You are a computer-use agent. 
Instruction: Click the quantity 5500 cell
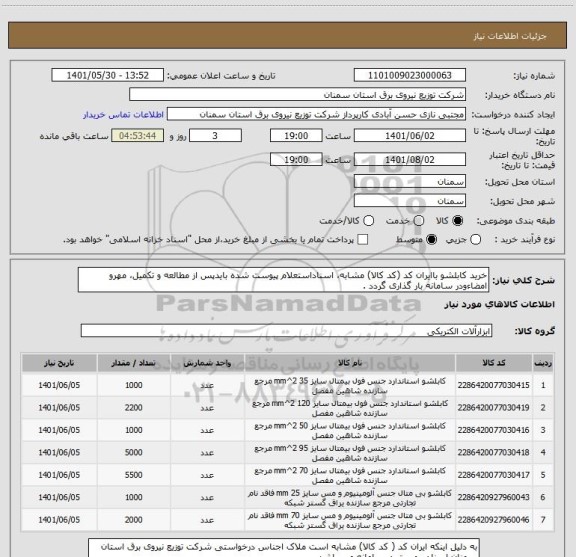click(133, 475)
